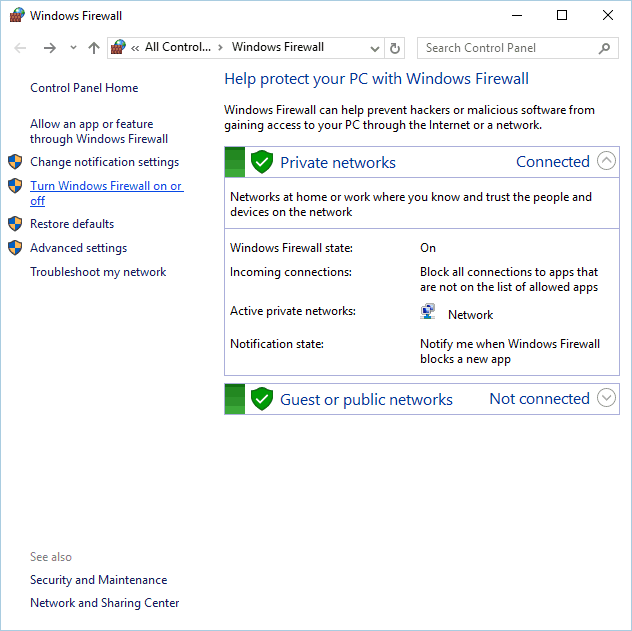The height and width of the screenshot is (631, 632).
Task: Click the Help protect your PC heading
Action: [x=376, y=79]
